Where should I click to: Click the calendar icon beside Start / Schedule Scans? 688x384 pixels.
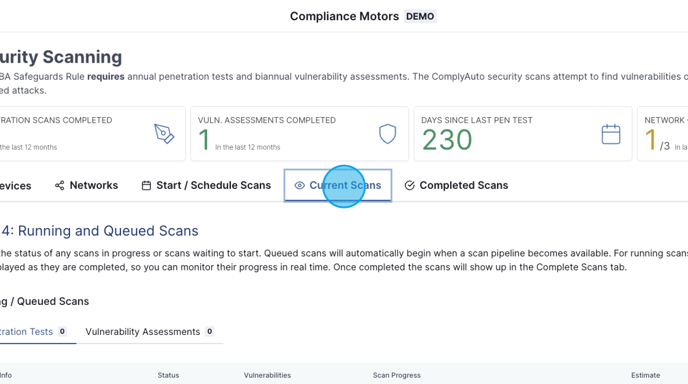tap(146, 186)
